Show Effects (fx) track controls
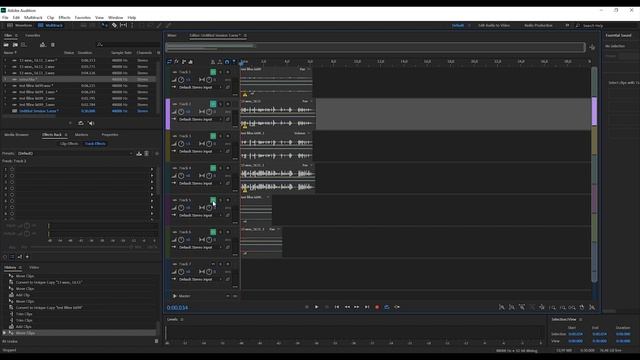This screenshot has width=640, height=360. [x=177, y=62]
